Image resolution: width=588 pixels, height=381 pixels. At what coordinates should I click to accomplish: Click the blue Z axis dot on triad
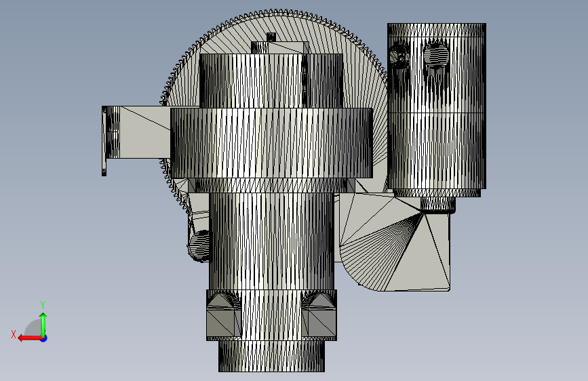(x=44, y=338)
